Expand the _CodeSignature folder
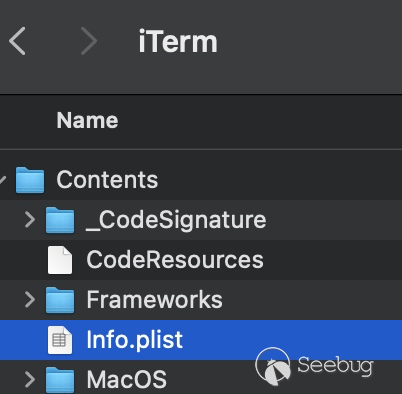Screen dimensions: 402x394 click(30, 220)
